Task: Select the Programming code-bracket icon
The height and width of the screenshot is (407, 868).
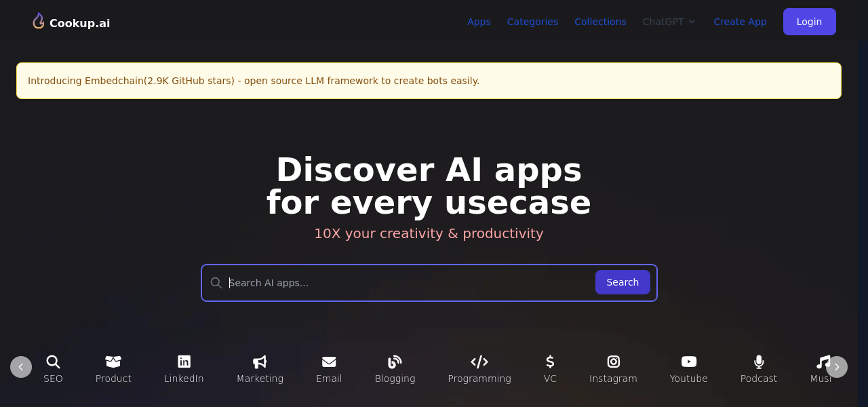Action: 479,362
